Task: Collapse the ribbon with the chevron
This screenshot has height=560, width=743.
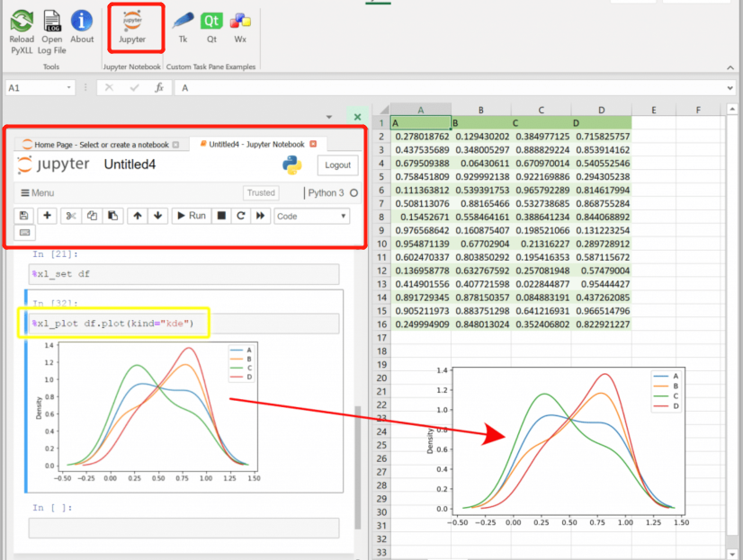Action: point(730,67)
